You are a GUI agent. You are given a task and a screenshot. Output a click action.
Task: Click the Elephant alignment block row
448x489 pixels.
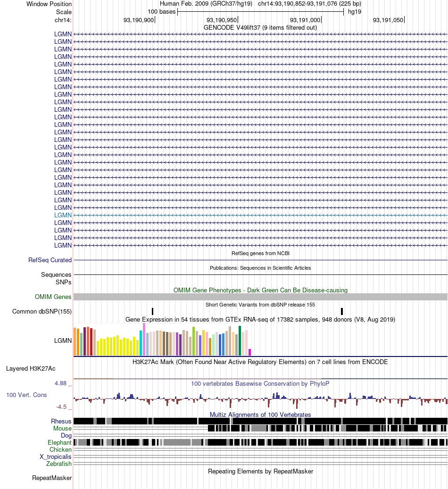(260, 442)
